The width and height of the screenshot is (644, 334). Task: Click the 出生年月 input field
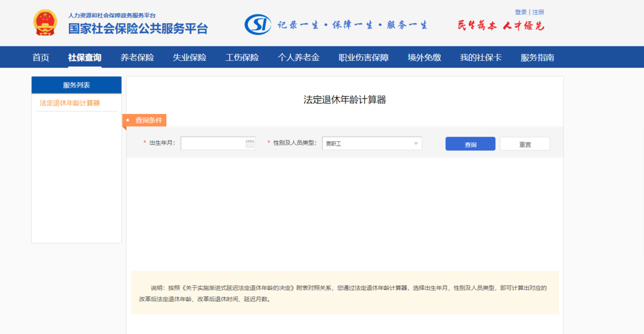click(213, 144)
